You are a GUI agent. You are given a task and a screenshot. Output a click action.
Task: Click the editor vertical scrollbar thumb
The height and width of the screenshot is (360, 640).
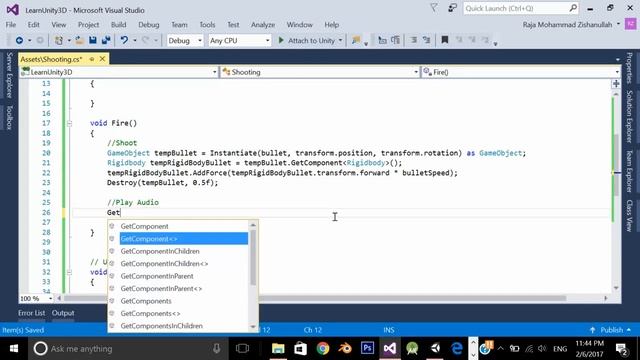(x=616, y=165)
